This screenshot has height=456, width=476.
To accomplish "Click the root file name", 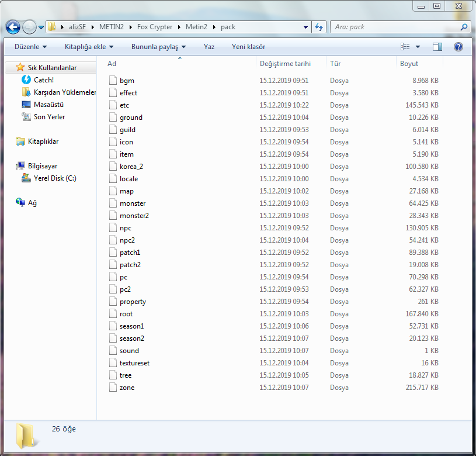I will point(126,314).
